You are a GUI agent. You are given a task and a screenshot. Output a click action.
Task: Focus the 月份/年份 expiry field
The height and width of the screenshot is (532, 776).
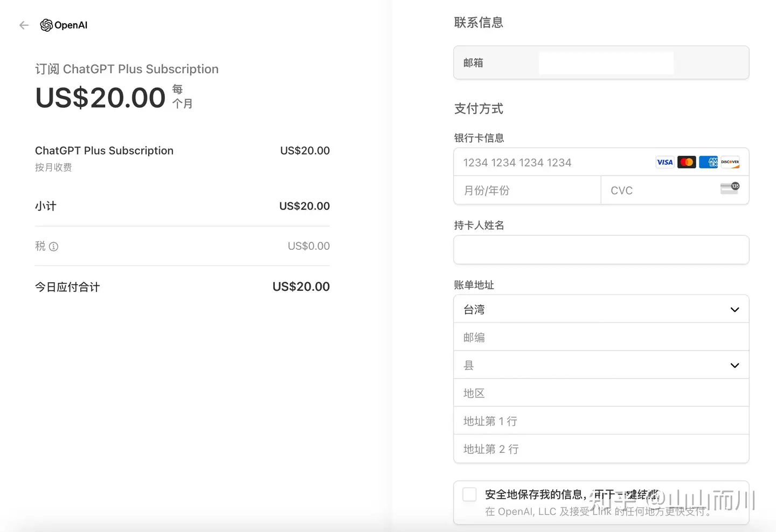click(x=527, y=190)
